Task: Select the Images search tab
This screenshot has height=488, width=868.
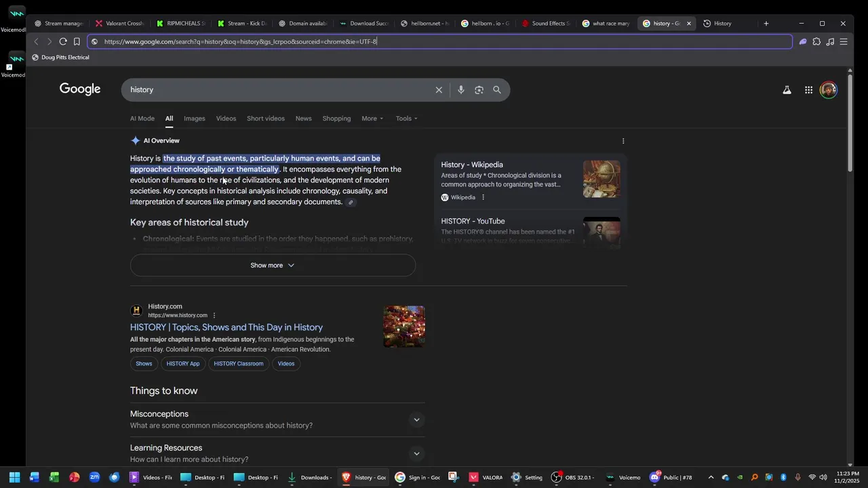Action: (195, 119)
